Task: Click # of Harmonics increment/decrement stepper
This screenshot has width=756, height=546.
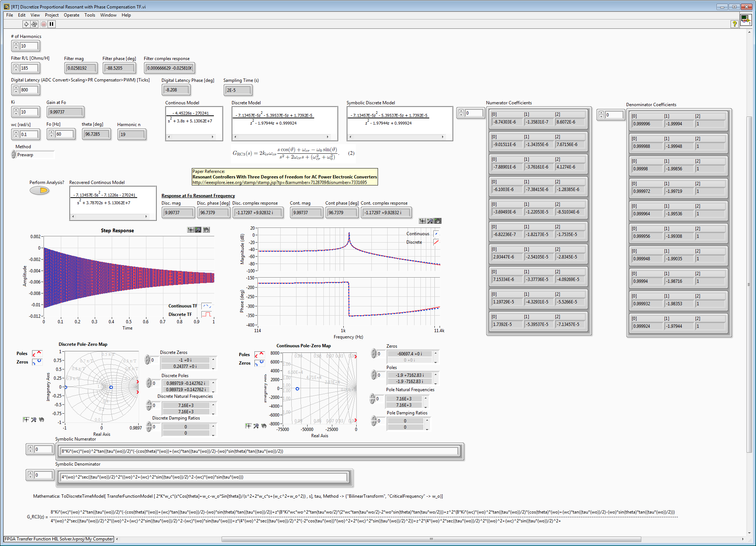Action: [x=16, y=46]
